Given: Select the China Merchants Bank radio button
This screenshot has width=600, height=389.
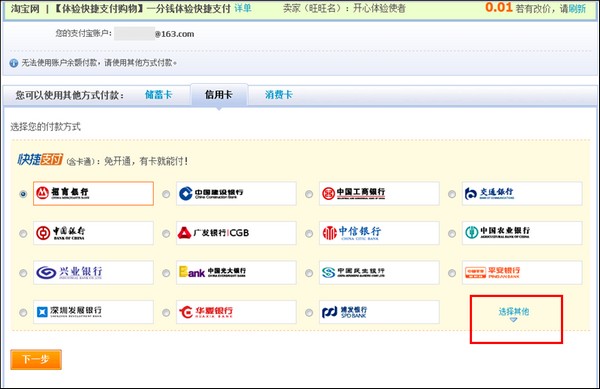Looking at the screenshot, I should click(x=23, y=194).
